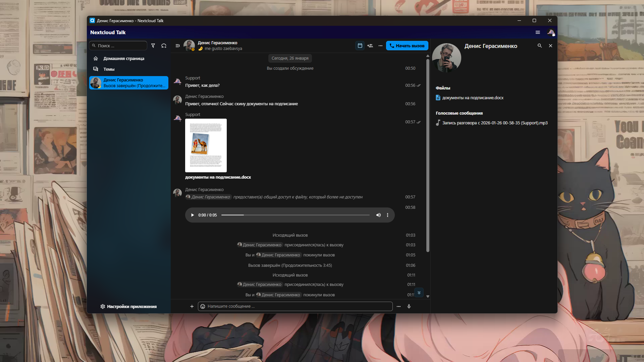The width and height of the screenshot is (644, 362).
Task: Seek within the voice message progress bar
Action: (295, 215)
